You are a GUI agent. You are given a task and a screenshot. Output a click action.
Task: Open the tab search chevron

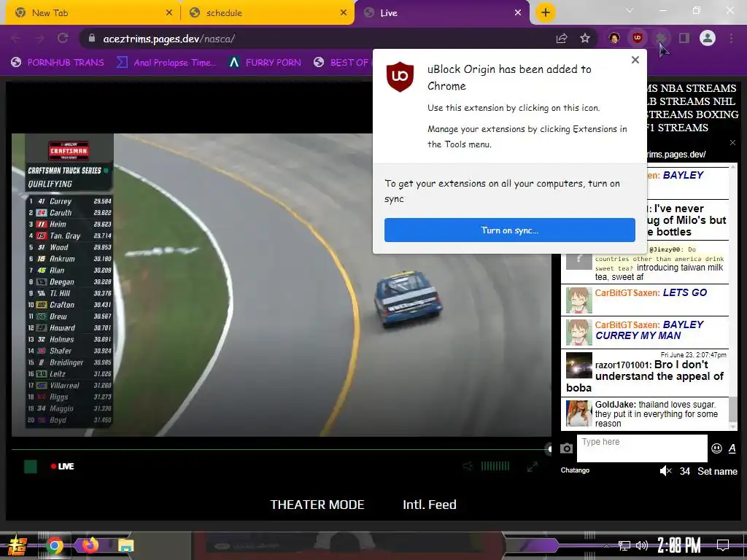click(630, 10)
